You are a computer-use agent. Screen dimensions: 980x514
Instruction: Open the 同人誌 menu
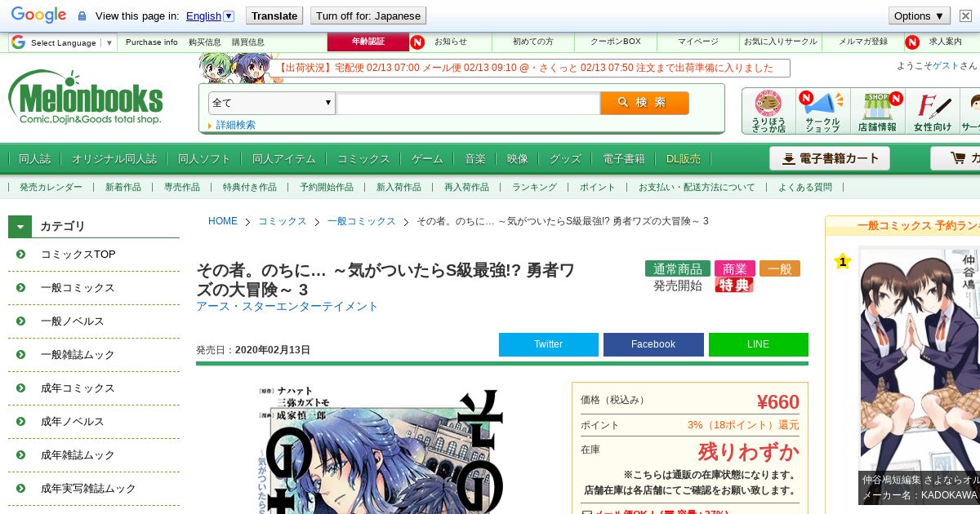(35, 159)
